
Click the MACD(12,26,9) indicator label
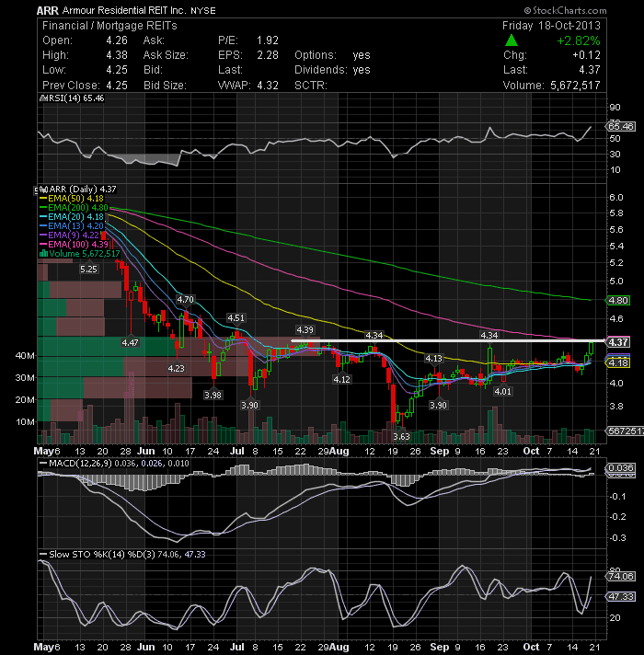pos(80,464)
